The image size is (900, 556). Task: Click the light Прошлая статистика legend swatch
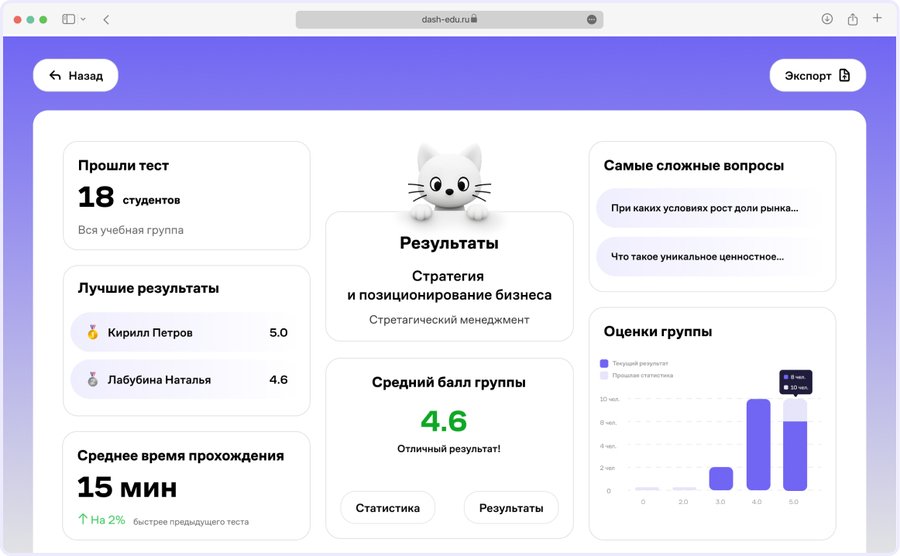pyautogui.click(x=604, y=375)
